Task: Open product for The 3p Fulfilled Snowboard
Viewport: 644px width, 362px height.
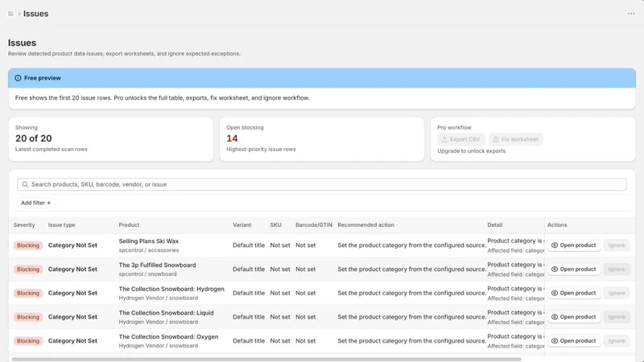Action: (x=574, y=269)
